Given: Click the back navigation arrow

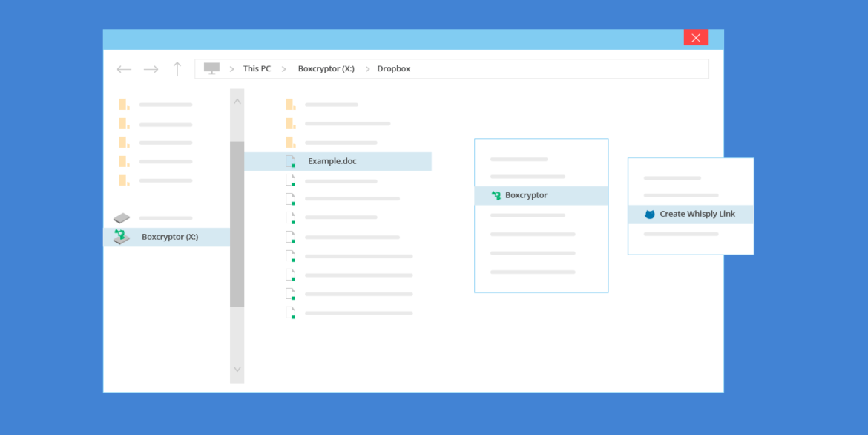Looking at the screenshot, I should 124,69.
